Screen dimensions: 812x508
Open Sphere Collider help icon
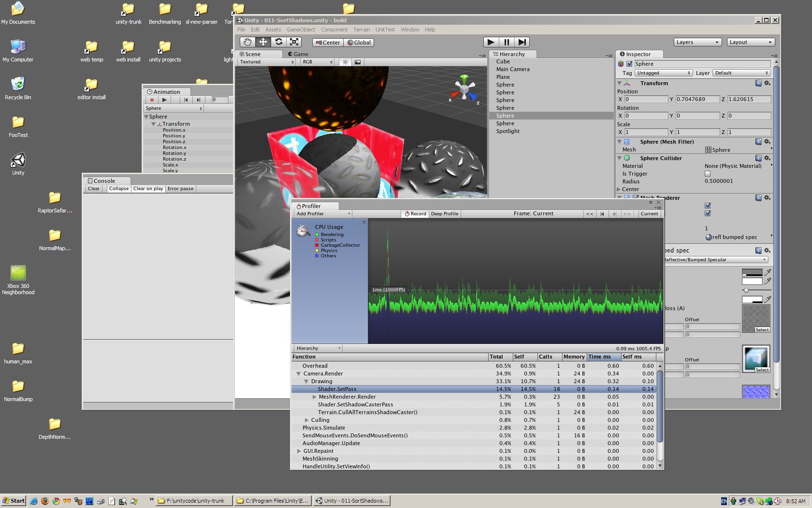(x=758, y=158)
